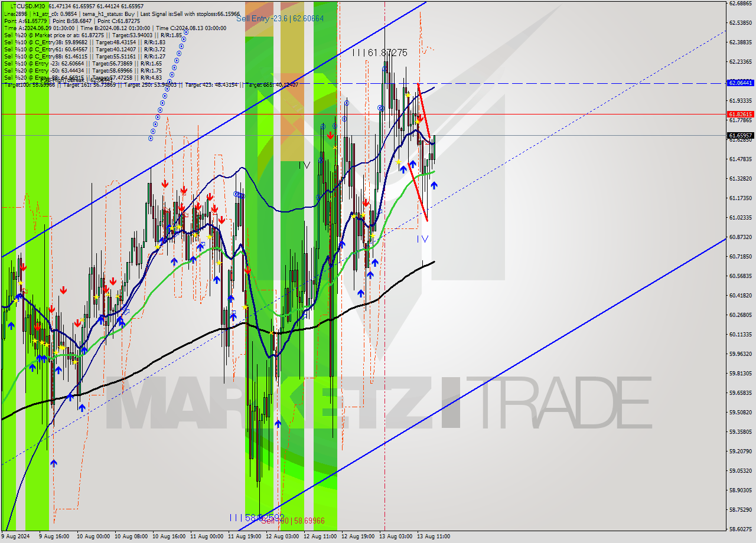756x543 pixels.
Task: Click the '11 Aug 00:00' time axis label
Action: tap(207, 537)
